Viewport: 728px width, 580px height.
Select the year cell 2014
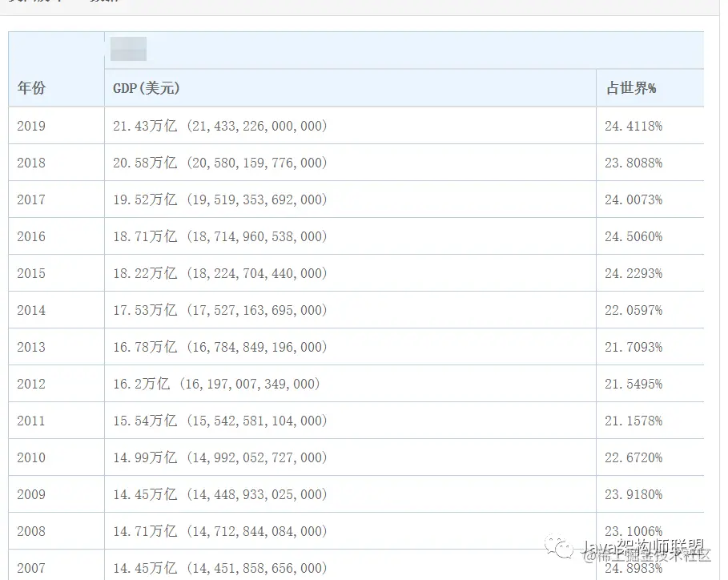click(31, 310)
